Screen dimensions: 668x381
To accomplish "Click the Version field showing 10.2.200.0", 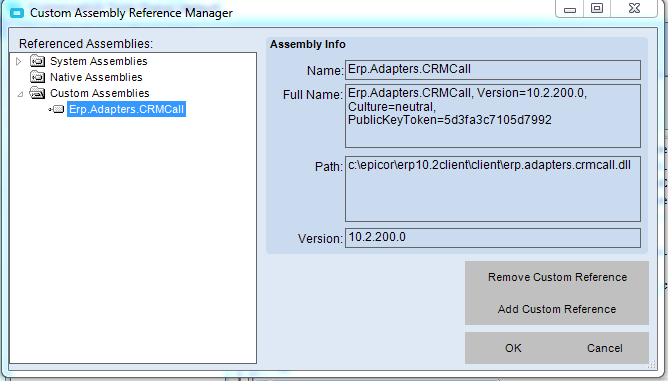I will [492, 238].
